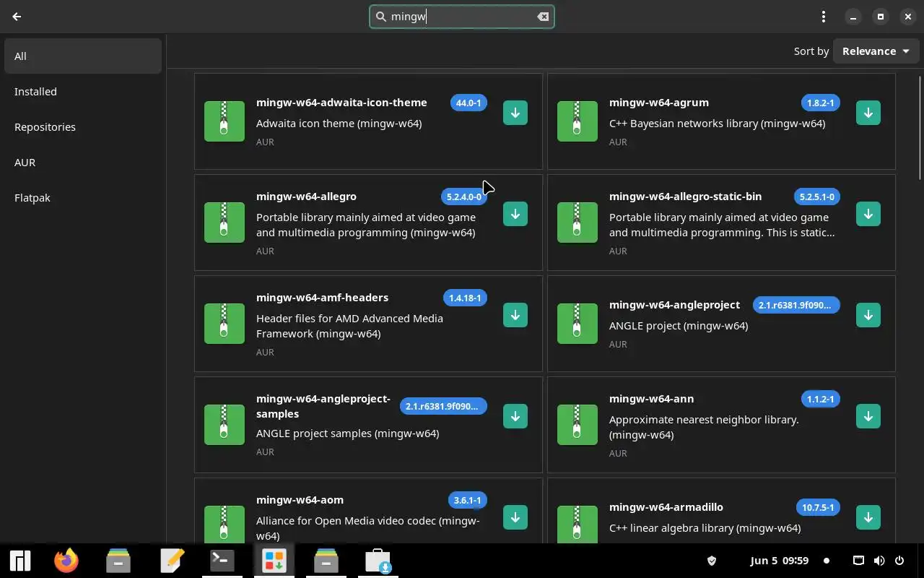Select the AUR category
Image resolution: width=924 pixels, height=578 pixels.
(x=83, y=163)
